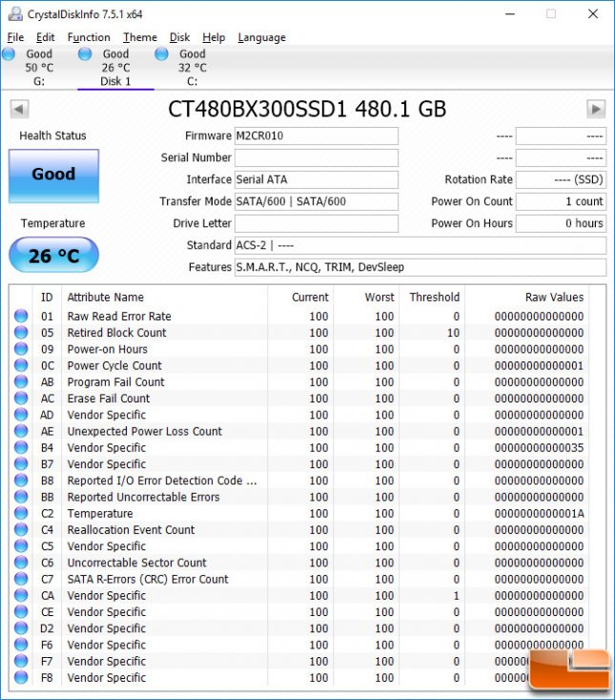Open the Function menu
Screen dimensions: 615x700
click(89, 37)
